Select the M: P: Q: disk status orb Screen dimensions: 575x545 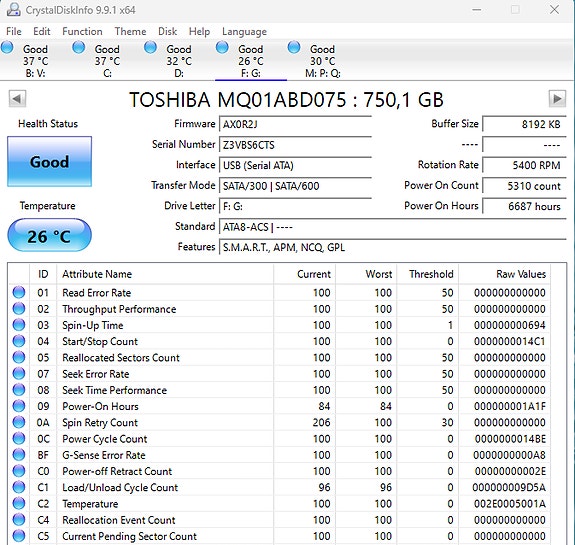(294, 48)
